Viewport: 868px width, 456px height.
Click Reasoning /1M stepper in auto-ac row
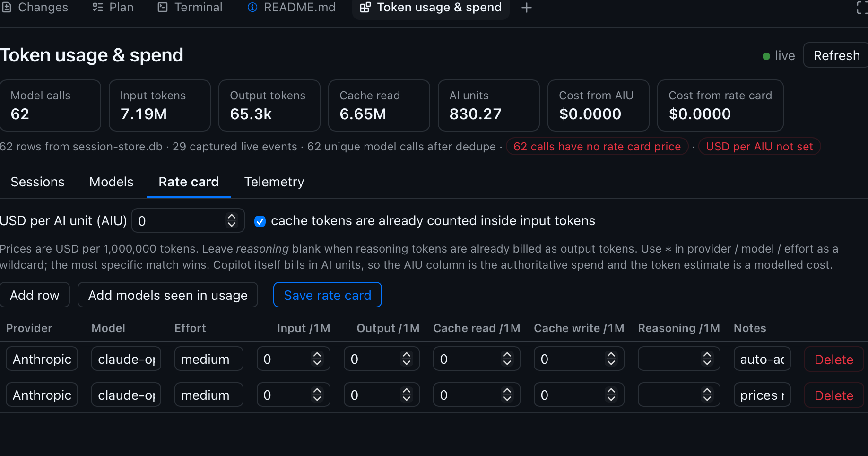707,359
